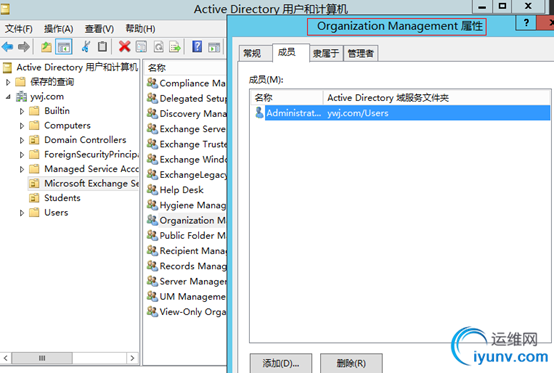Switch to the 管理者 tab

[x=360, y=53]
